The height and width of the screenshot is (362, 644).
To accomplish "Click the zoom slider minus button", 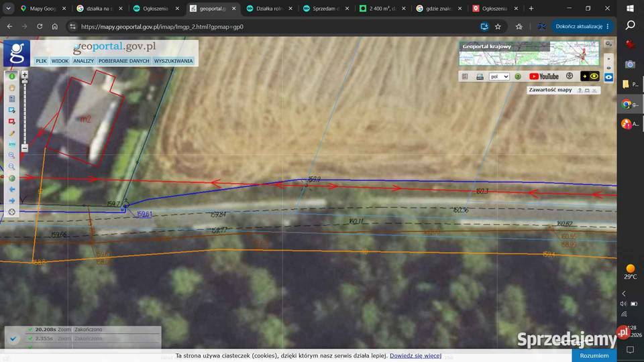I will pyautogui.click(x=25, y=148).
